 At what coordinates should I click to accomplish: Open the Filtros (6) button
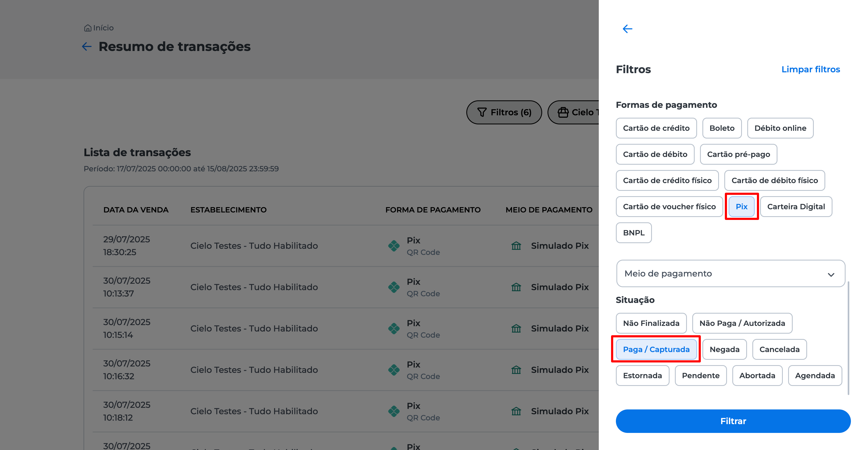[x=504, y=112]
